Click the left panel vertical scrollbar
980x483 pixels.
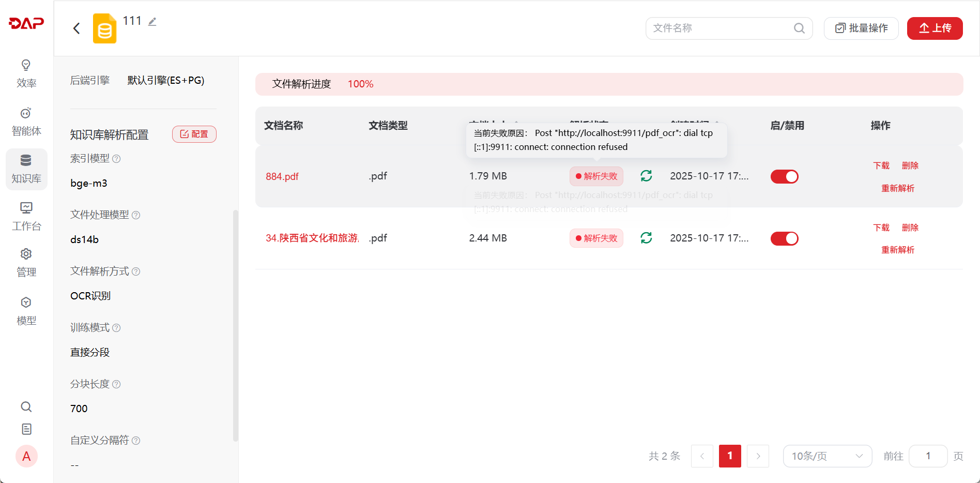pyautogui.click(x=236, y=326)
